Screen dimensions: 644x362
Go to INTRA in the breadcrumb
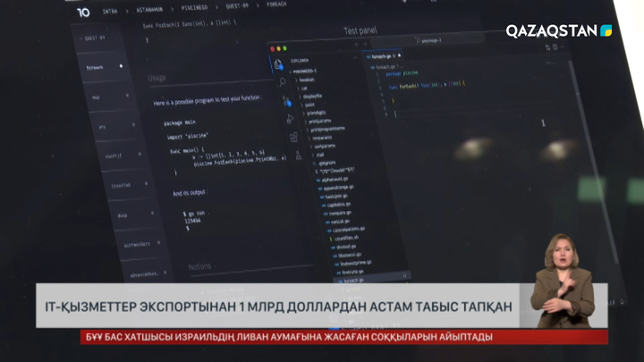(110, 12)
